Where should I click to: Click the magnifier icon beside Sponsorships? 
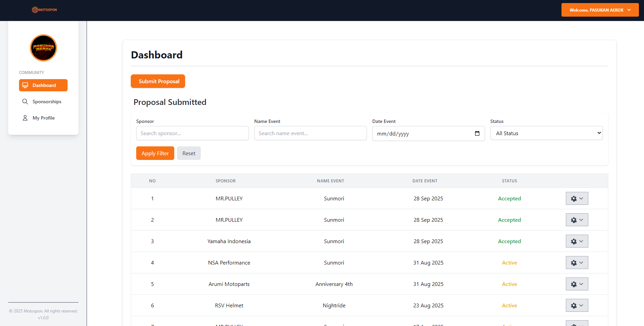[x=25, y=101]
